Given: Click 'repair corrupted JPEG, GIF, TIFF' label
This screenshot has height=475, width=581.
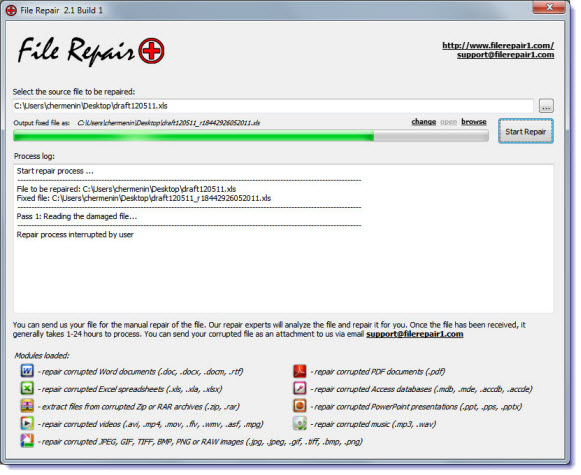Looking at the screenshot, I should 200,442.
